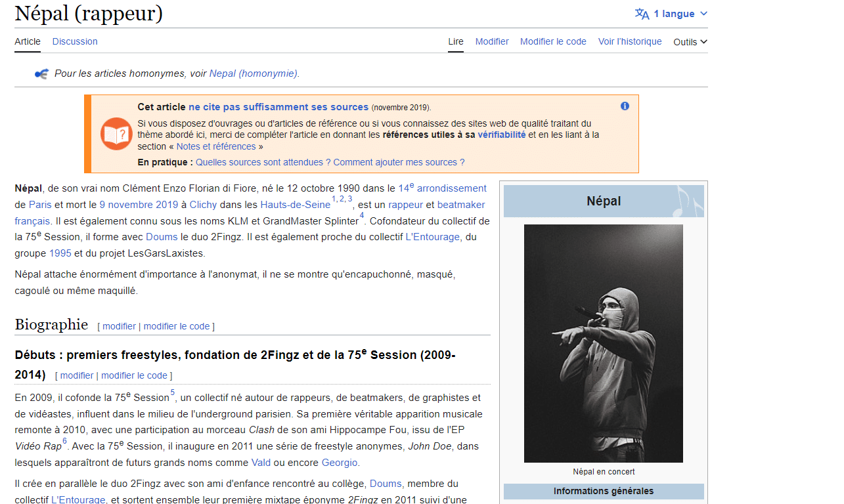The image size is (844, 504).
Task: Click the concert photo of Népal
Action: point(603,343)
